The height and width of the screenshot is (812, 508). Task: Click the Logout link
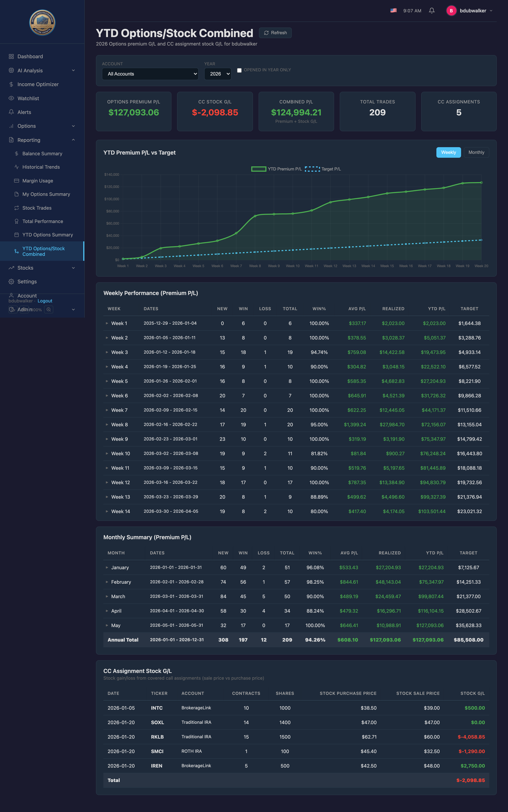[x=45, y=301]
